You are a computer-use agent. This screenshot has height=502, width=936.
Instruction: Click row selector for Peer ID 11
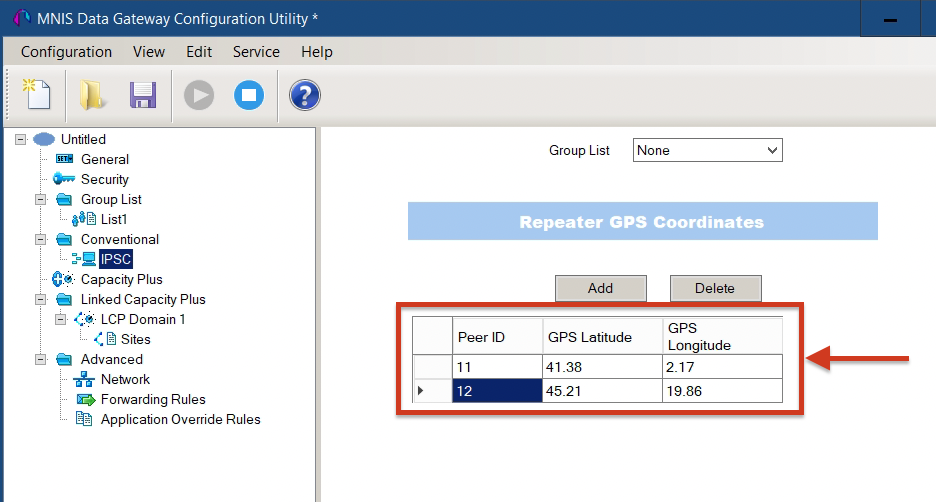(x=432, y=367)
